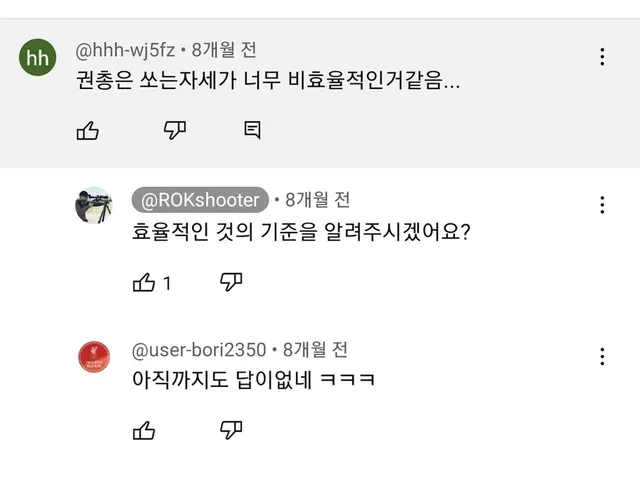Image resolution: width=640 pixels, height=498 pixels.
Task: Open the red @user-bori2350 avatar
Action: point(94,356)
